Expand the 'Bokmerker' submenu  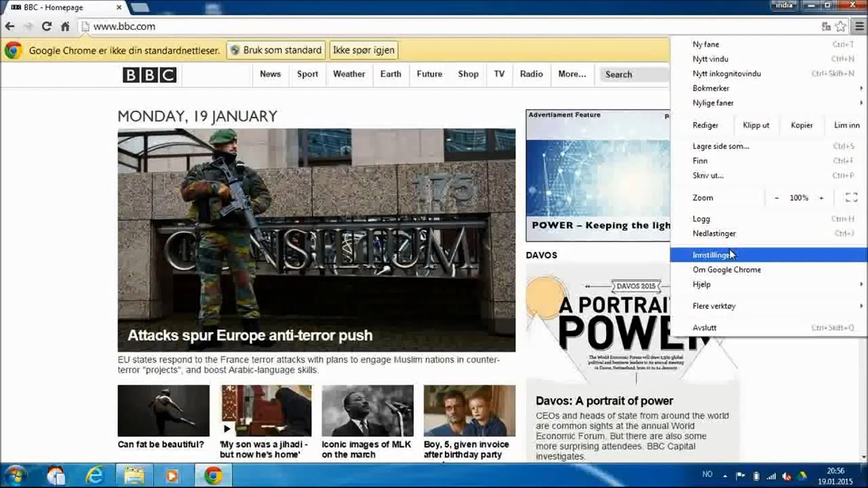click(768, 88)
